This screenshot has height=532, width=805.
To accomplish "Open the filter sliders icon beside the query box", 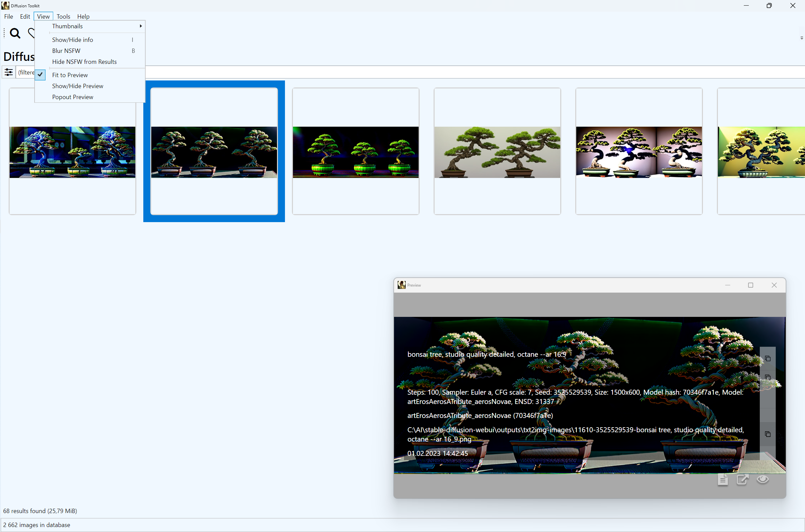I will (x=8, y=72).
